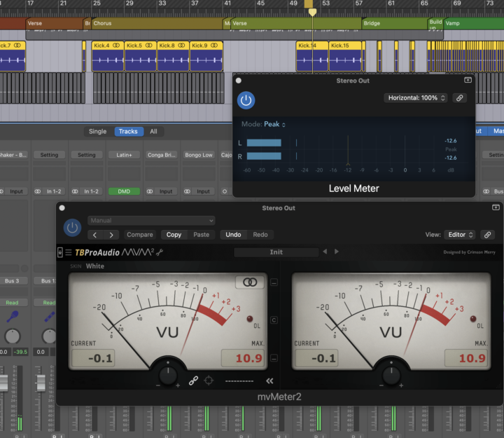Go to next plugin setting arrow
This screenshot has width=504, height=438.
[111, 235]
